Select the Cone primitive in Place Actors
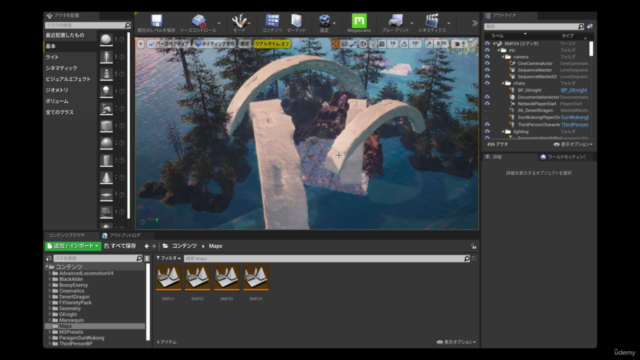 (106, 177)
